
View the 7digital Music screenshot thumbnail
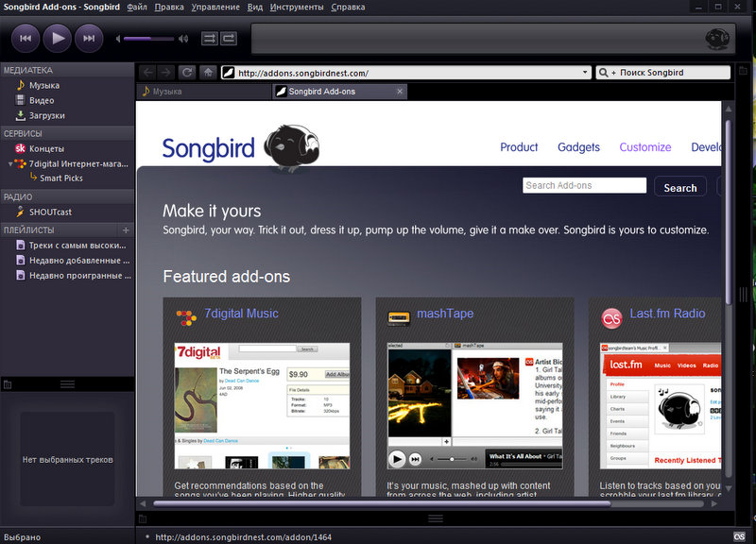(263, 406)
